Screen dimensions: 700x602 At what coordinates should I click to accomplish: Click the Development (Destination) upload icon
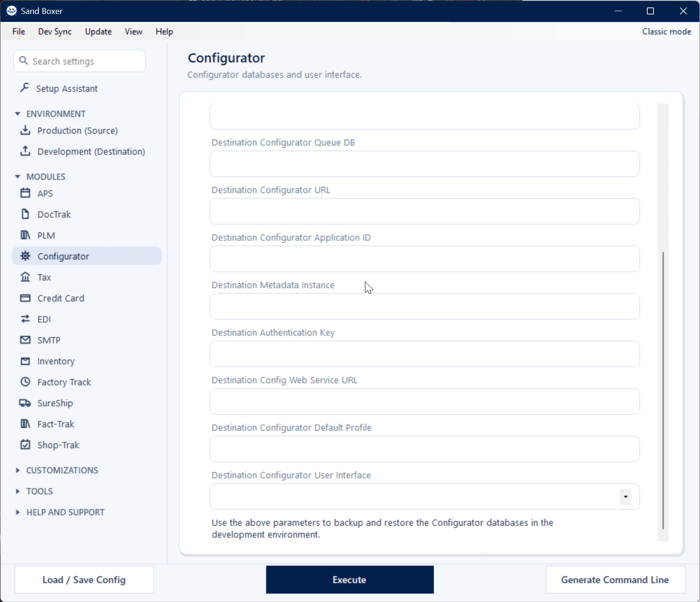tap(25, 151)
